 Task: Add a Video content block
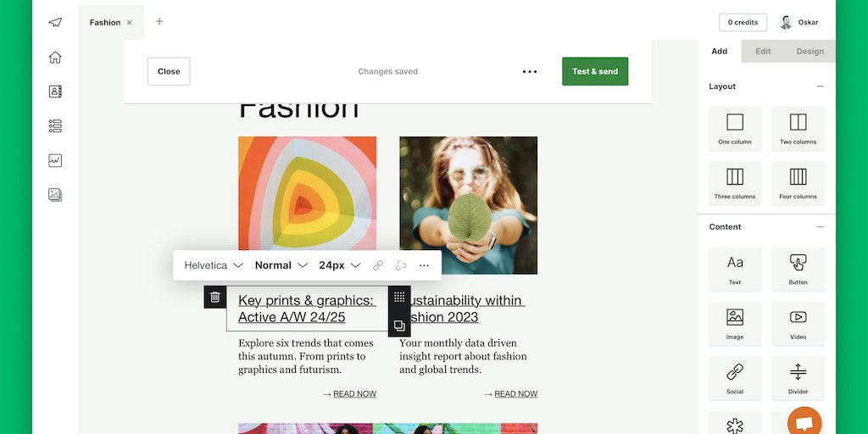tap(798, 324)
